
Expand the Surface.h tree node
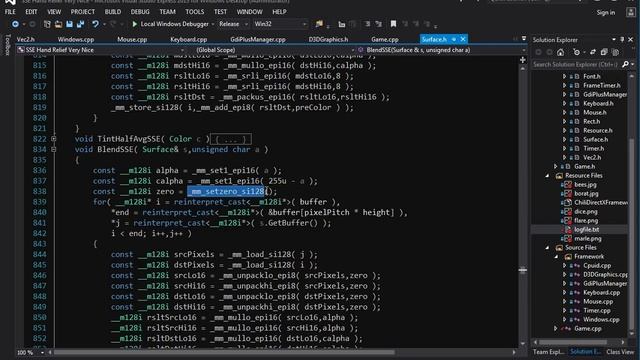pyautogui.click(x=564, y=139)
